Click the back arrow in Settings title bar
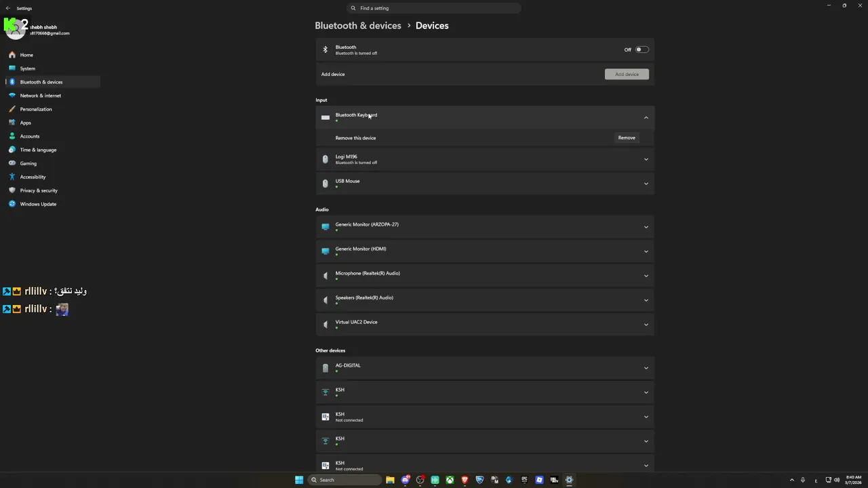The height and width of the screenshot is (488, 868). 8,8
